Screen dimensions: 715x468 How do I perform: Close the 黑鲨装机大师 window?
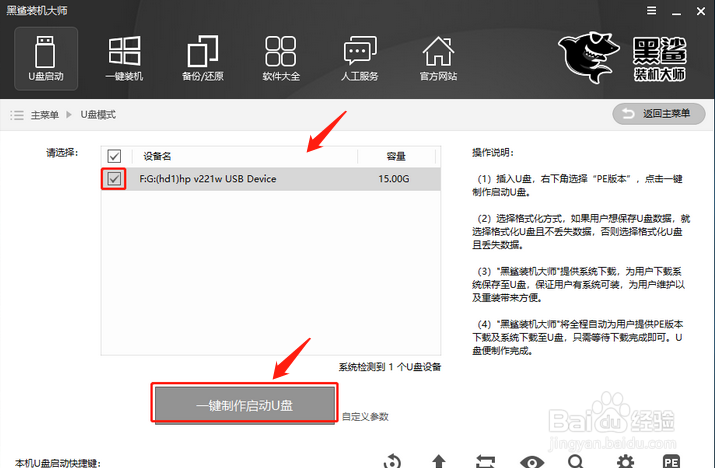click(x=701, y=11)
